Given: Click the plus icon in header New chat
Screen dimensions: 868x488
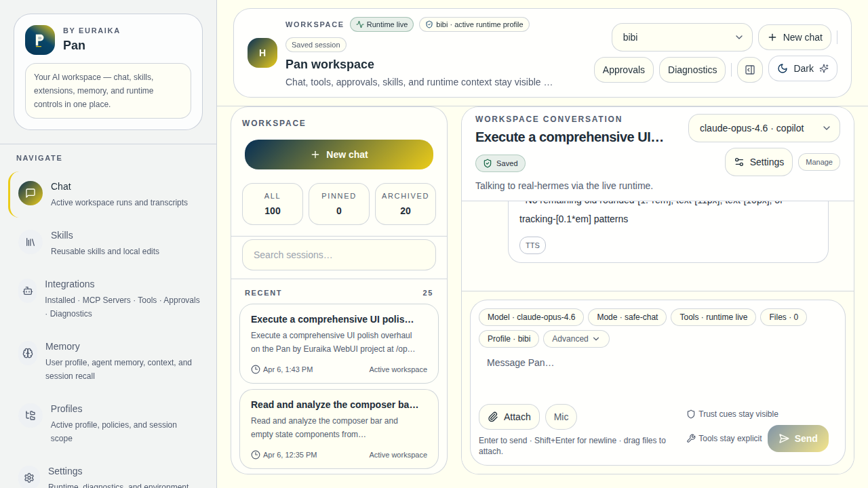Looking at the screenshot, I should (x=772, y=37).
